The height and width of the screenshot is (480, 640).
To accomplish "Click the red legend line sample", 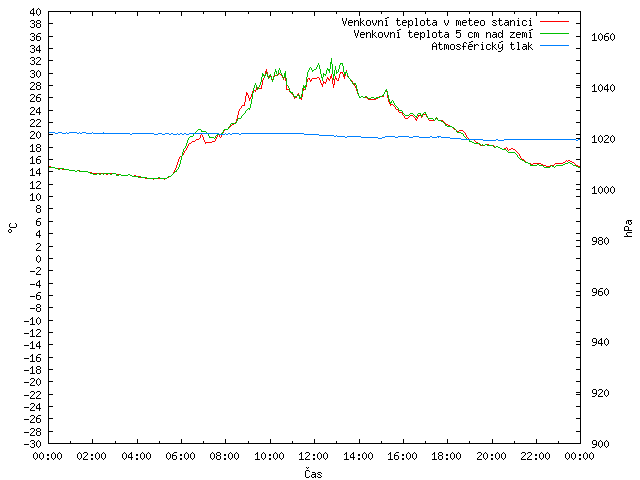I will [x=554, y=21].
